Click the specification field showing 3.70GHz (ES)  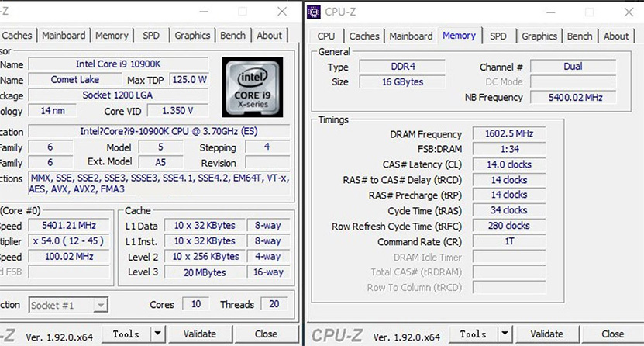160,132
